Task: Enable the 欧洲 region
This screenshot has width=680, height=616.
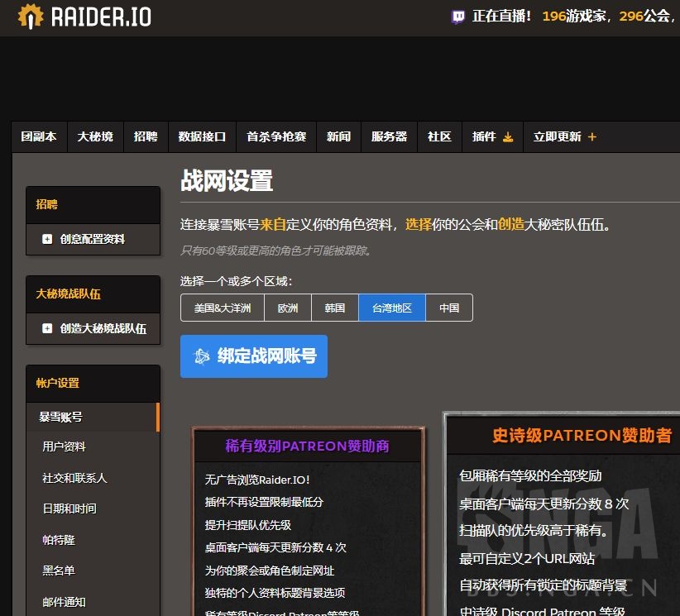Action: point(287,307)
